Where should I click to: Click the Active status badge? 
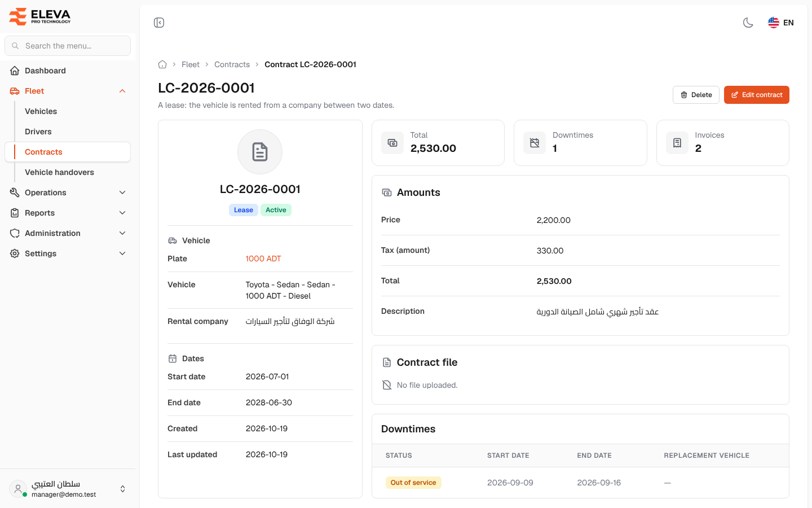point(276,210)
